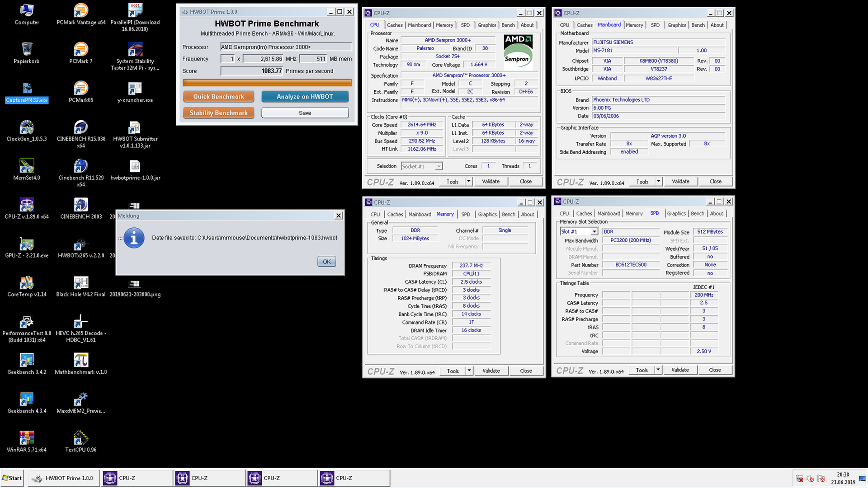Expand Tools arrow in CPU tab window
Image resolution: width=868 pixels, height=488 pixels.
click(469, 181)
